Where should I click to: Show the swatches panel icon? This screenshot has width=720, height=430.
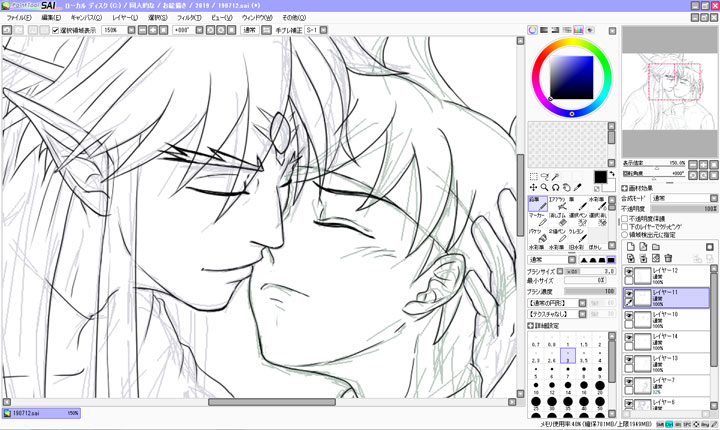[x=579, y=30]
